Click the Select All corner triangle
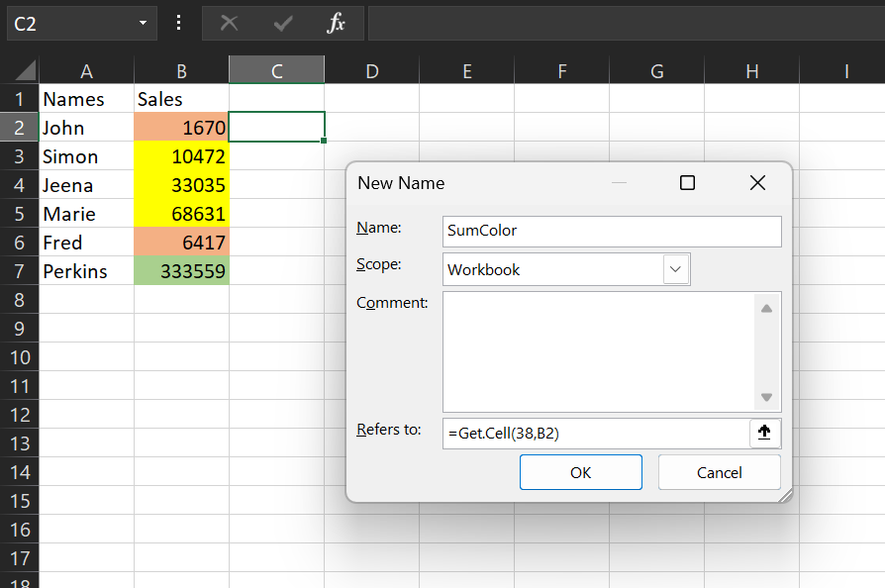The image size is (885, 588). point(26,70)
